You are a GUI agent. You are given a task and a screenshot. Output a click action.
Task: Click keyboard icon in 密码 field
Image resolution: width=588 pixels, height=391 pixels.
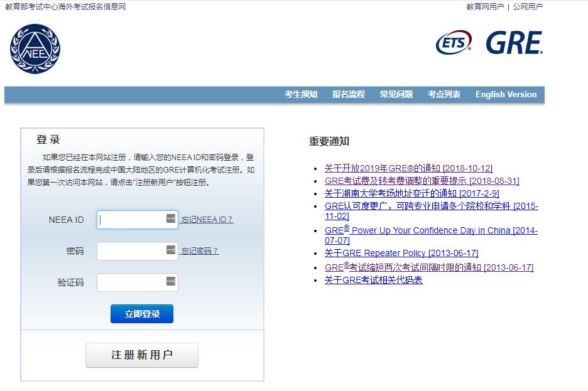tap(171, 250)
